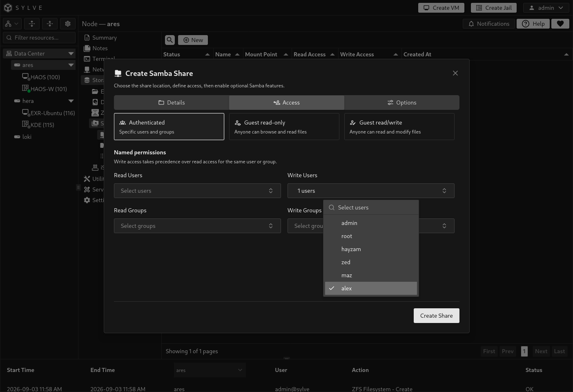The image size is (573, 392).
Task: Select HAOS (100) VM in tree
Action: pyautogui.click(x=41, y=77)
